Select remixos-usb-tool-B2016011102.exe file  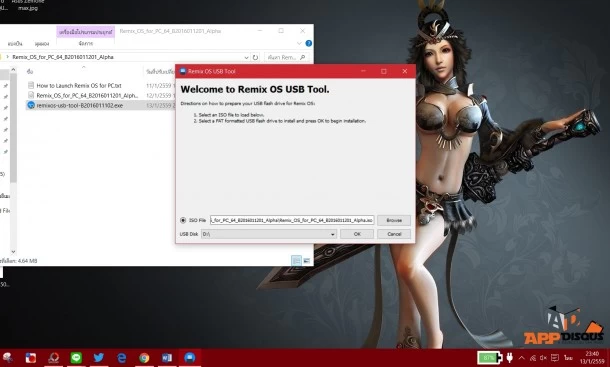pos(80,105)
